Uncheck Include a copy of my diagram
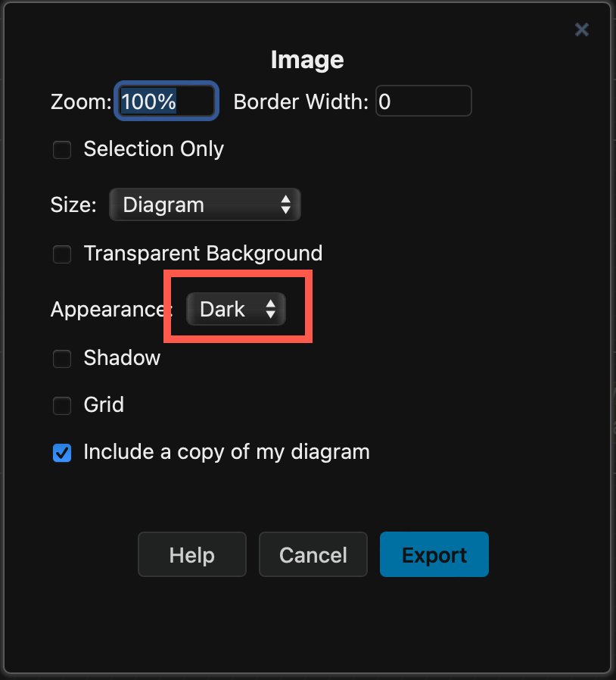Screen dimensions: 616x680 tap(61, 453)
